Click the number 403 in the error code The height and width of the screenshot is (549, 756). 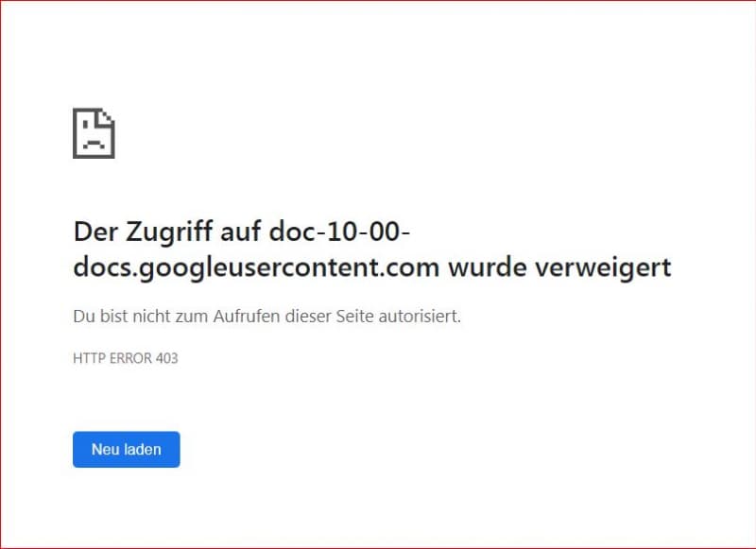point(167,358)
